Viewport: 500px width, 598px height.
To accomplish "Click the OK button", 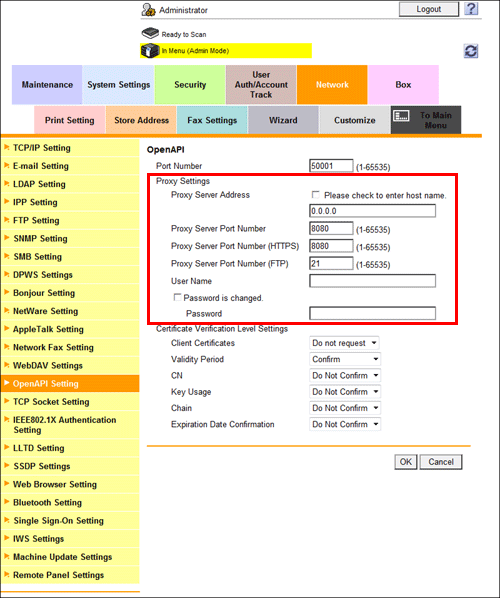I will (x=405, y=462).
